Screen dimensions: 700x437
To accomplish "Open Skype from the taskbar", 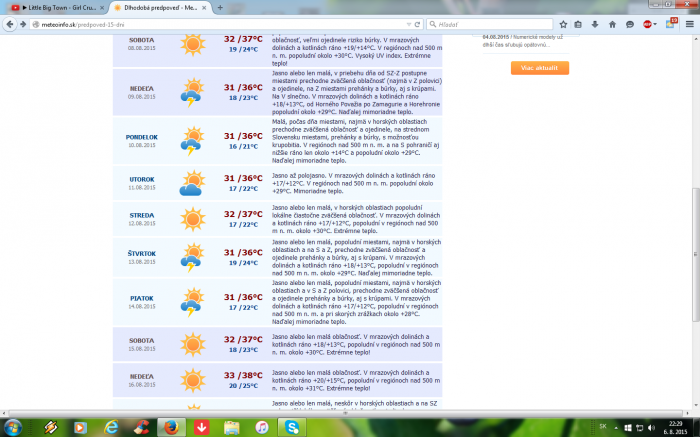I will [x=293, y=426].
